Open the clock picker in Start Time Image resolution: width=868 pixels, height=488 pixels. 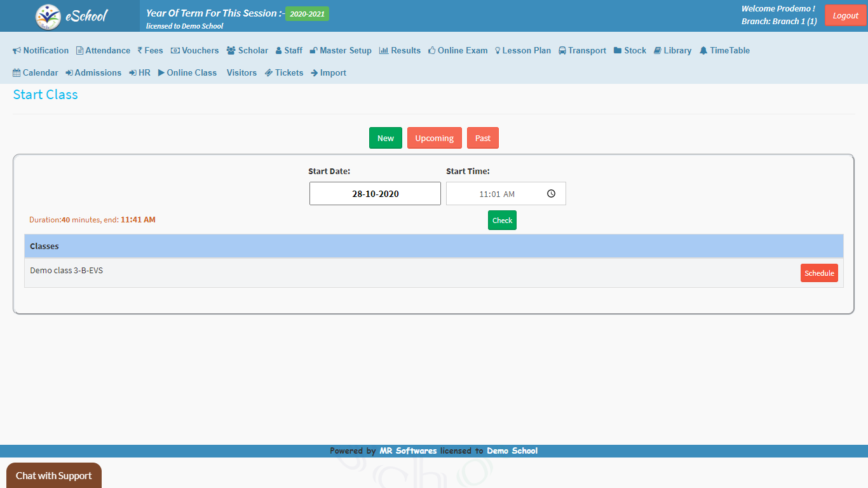[x=551, y=194]
